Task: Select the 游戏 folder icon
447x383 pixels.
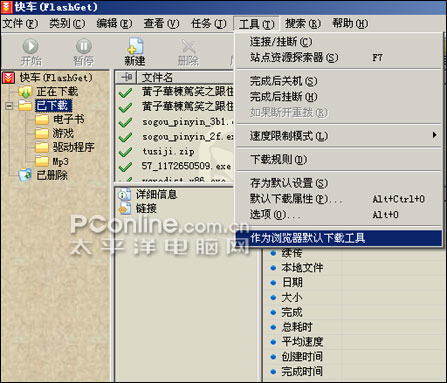Action: pos(42,133)
